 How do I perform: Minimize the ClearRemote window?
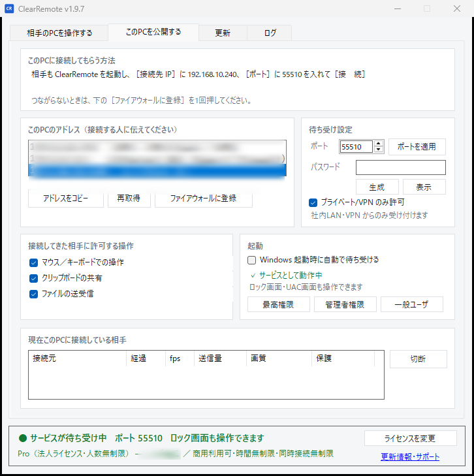[x=398, y=8]
